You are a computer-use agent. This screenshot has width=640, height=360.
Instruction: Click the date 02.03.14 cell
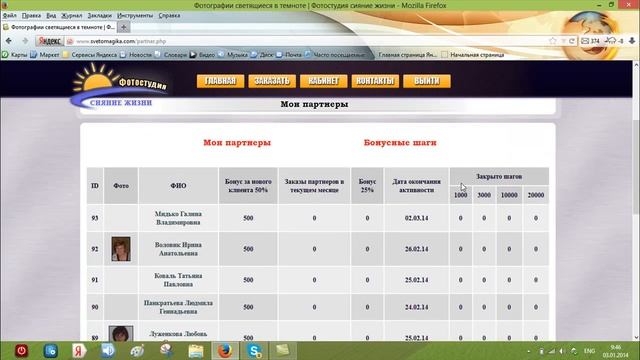pos(416,218)
